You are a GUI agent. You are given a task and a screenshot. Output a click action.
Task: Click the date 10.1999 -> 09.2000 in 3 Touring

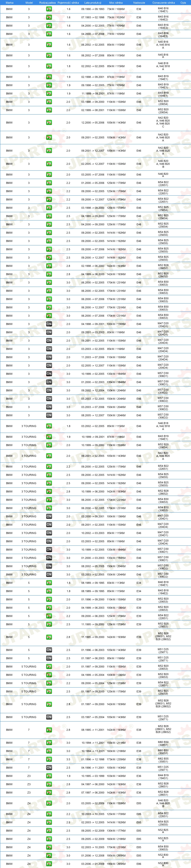pyautogui.click(x=93, y=445)
